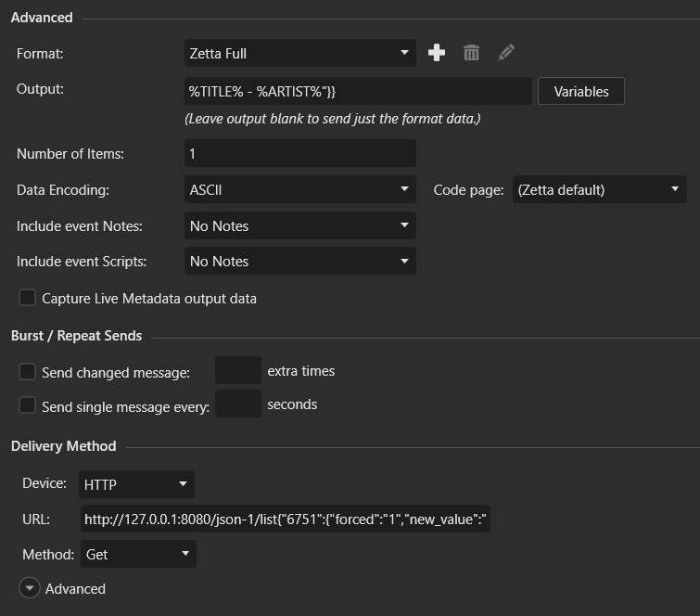
Task: Click the Variables button
Action: pos(581,91)
